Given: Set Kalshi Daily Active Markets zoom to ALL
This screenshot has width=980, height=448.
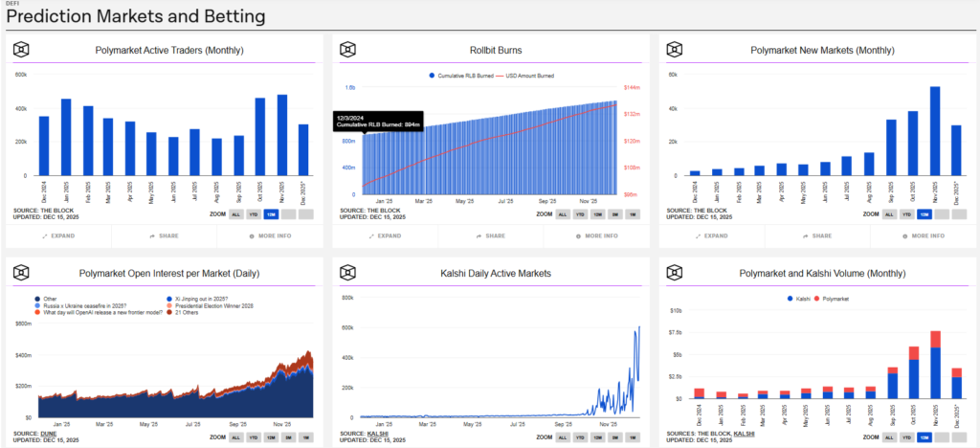Looking at the screenshot, I should [562, 437].
